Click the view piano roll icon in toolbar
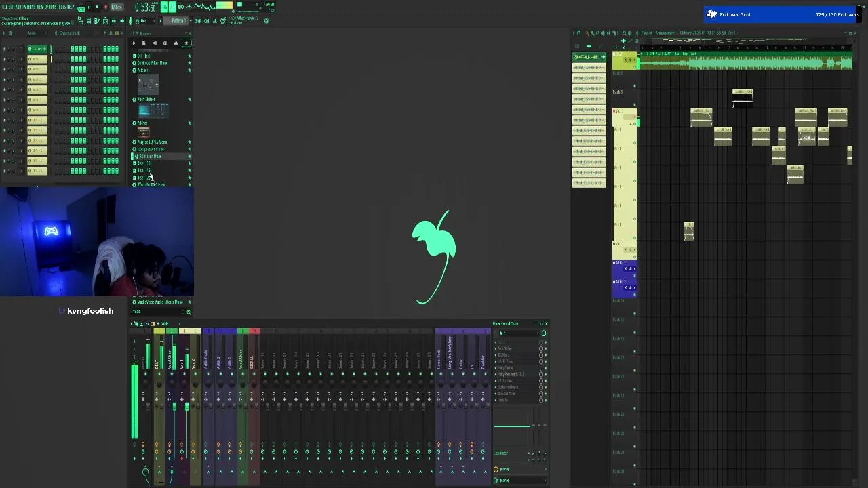 click(x=97, y=21)
